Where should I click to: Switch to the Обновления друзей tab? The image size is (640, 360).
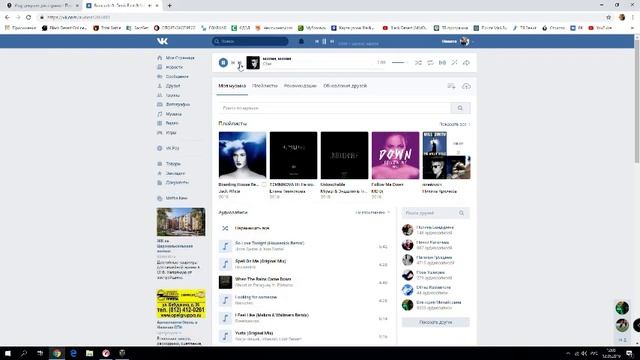[345, 86]
